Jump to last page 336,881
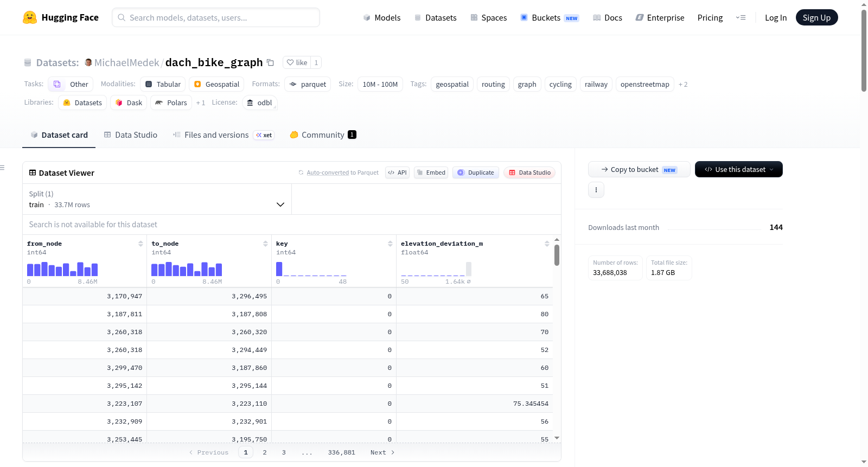This screenshot has height=467, width=868. coord(342,452)
